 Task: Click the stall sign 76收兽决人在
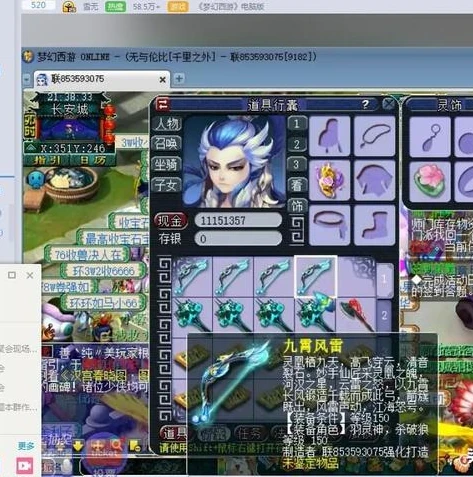tap(87, 255)
